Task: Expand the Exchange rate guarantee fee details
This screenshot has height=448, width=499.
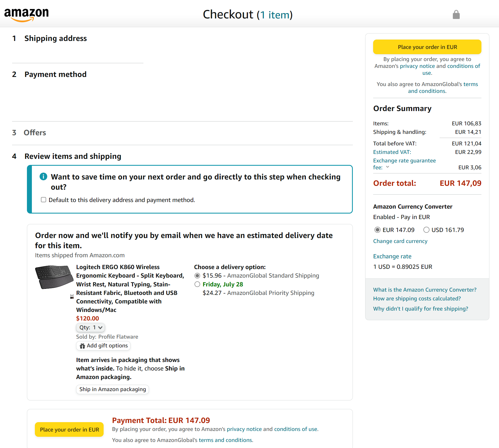Action: pyautogui.click(x=387, y=167)
